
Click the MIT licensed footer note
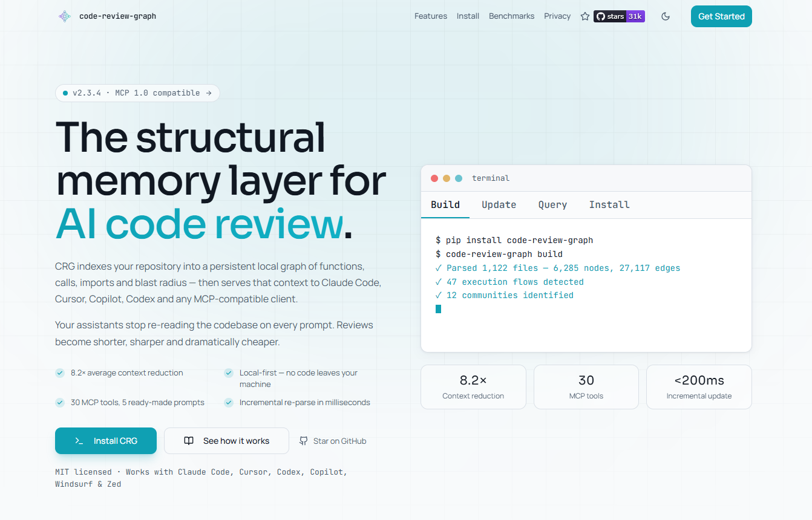[201, 478]
